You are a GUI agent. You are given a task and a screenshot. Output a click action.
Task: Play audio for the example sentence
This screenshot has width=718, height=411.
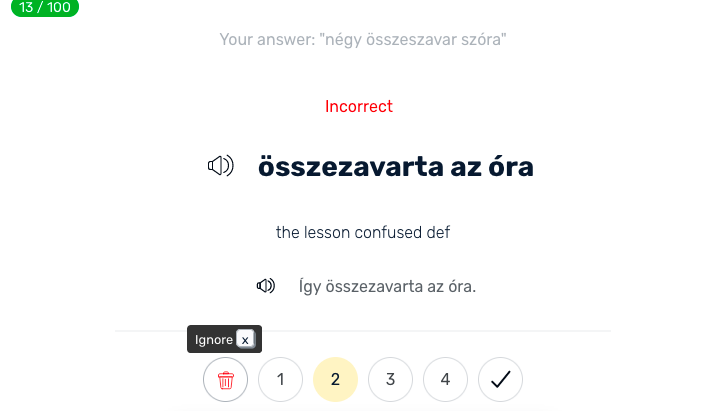pos(266,286)
